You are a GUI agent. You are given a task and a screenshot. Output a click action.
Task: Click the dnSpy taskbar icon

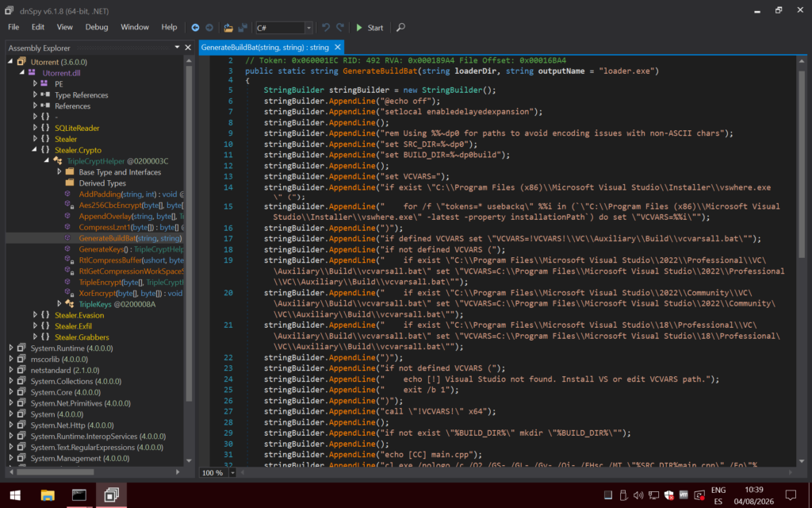[111, 495]
